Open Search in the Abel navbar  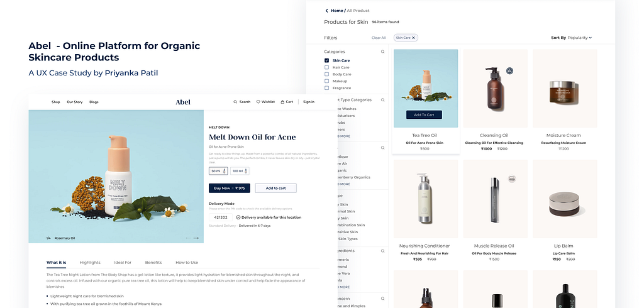click(x=242, y=102)
